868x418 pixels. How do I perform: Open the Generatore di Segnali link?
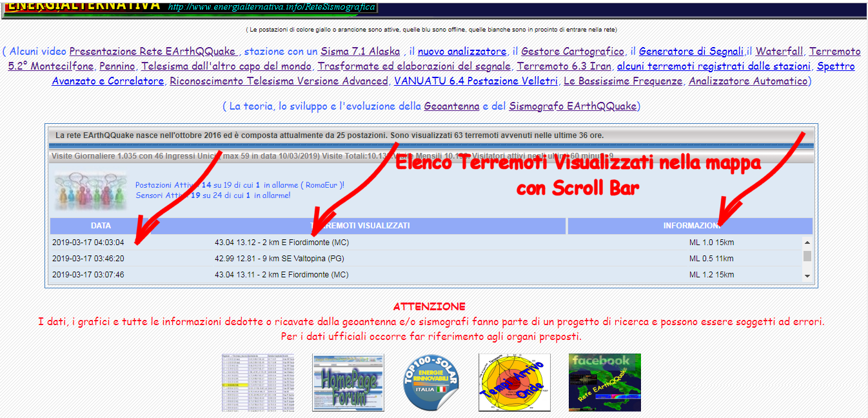692,51
